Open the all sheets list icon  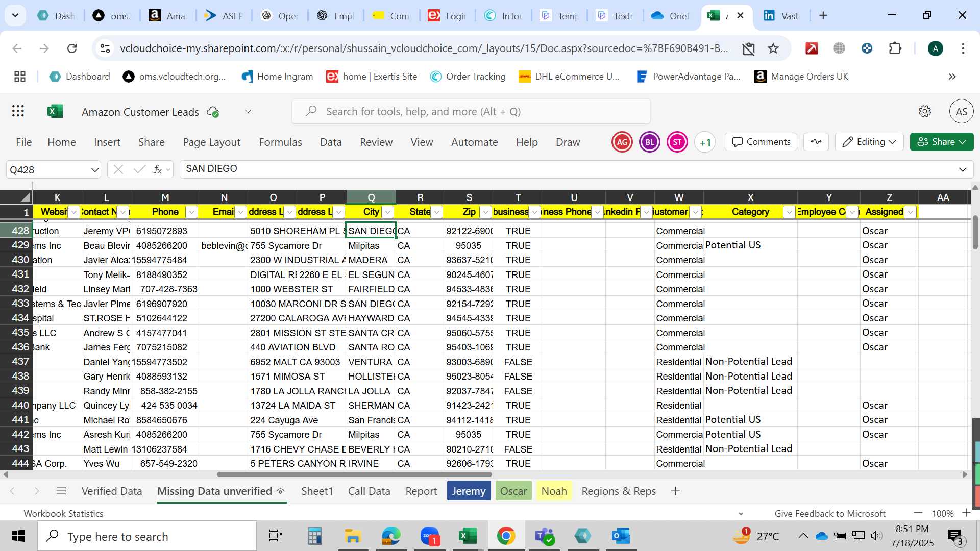[61, 491]
